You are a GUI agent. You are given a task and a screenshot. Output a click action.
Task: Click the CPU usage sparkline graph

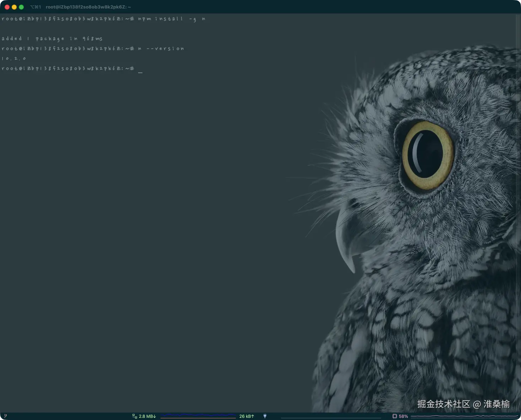[465, 416]
